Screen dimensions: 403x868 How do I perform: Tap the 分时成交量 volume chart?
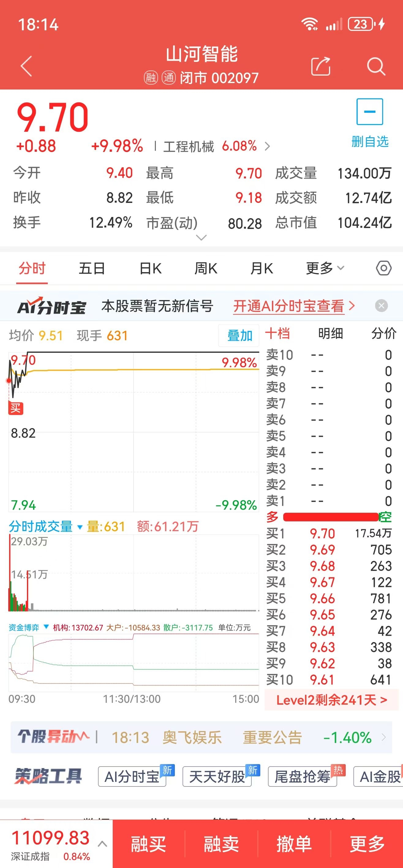pos(134,573)
